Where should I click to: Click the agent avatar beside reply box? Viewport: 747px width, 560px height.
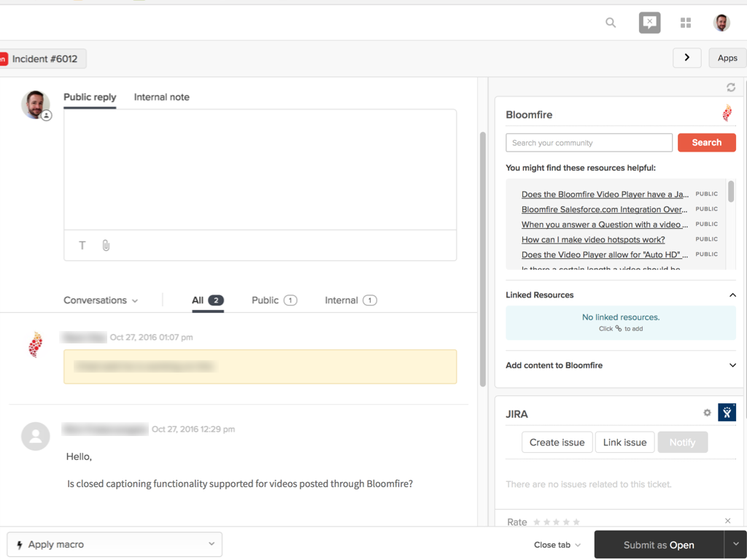coord(36,105)
